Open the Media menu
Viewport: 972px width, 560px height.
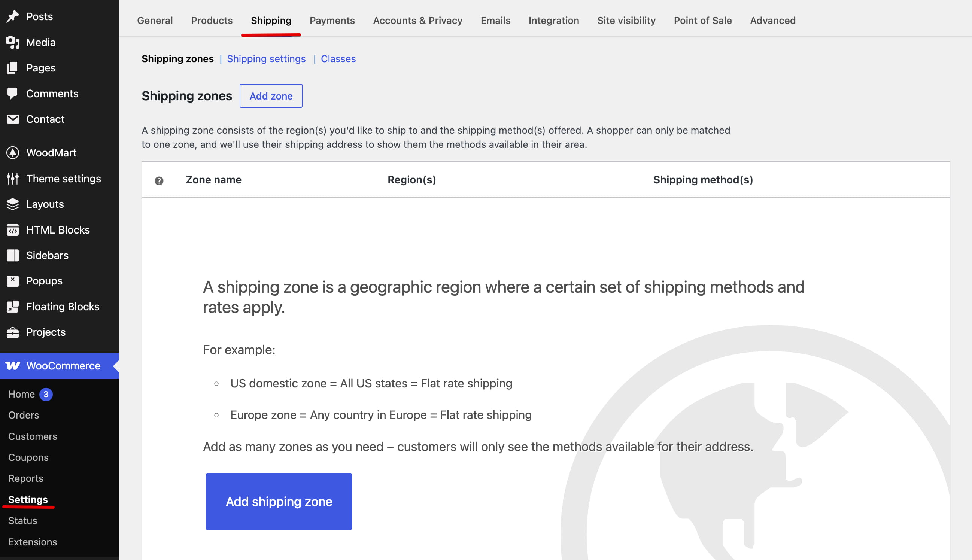tap(60, 42)
